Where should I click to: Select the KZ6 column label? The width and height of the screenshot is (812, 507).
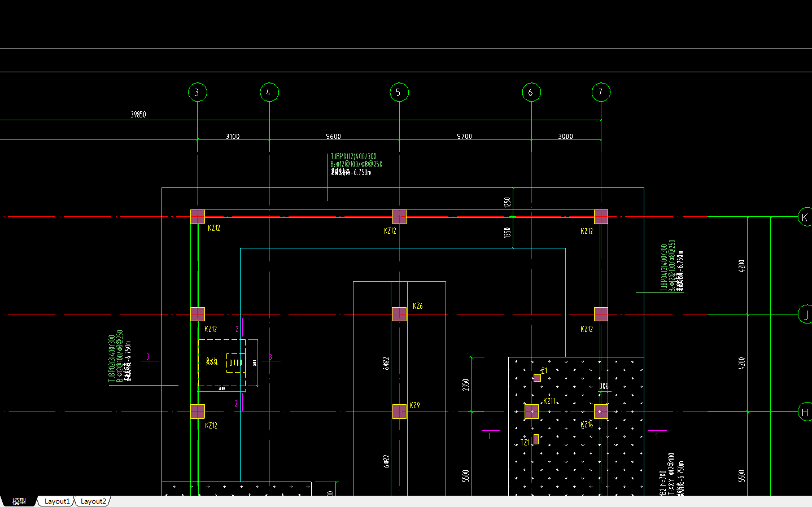pyautogui.click(x=417, y=306)
